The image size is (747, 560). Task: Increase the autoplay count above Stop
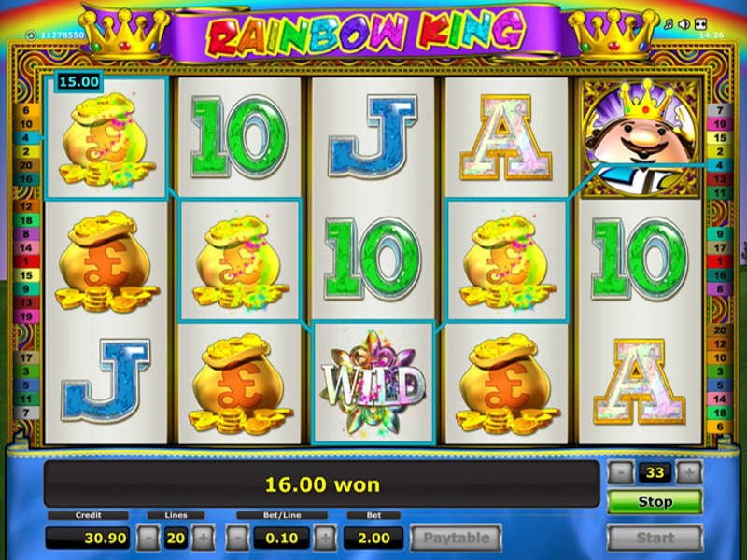tap(689, 472)
